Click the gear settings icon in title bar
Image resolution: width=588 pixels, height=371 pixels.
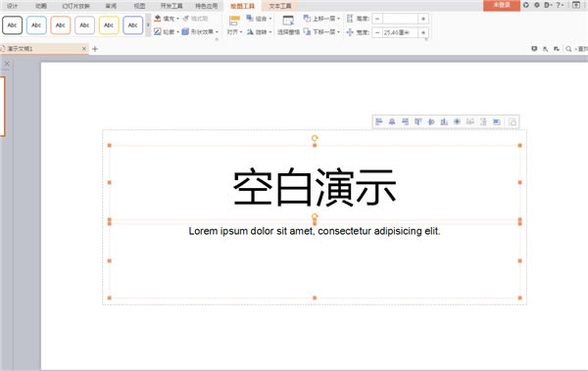click(537, 5)
